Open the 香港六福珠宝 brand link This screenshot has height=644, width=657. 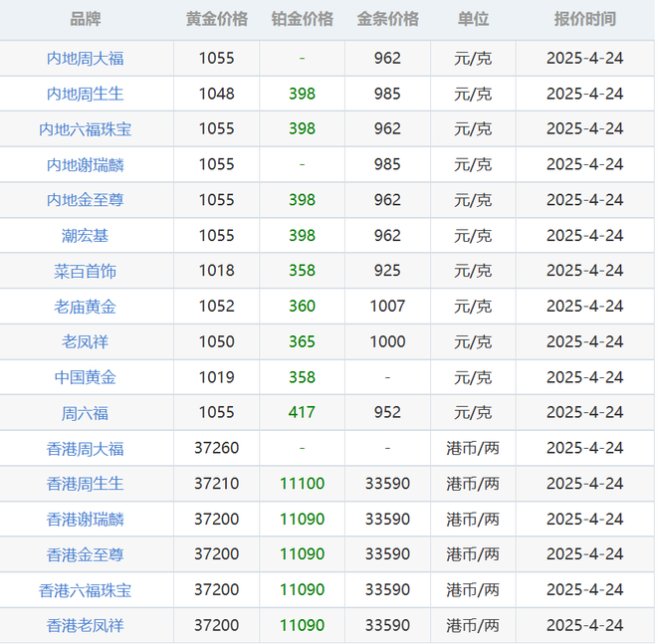point(85,590)
